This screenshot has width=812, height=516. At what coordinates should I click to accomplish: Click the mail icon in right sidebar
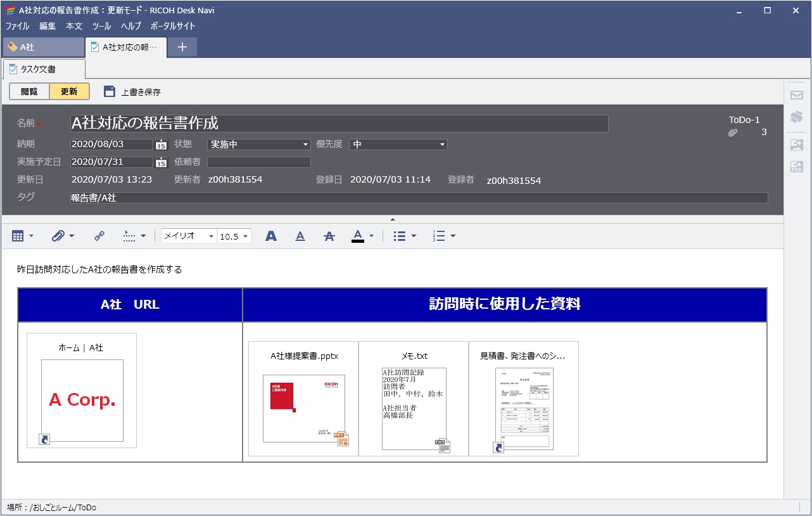click(796, 94)
